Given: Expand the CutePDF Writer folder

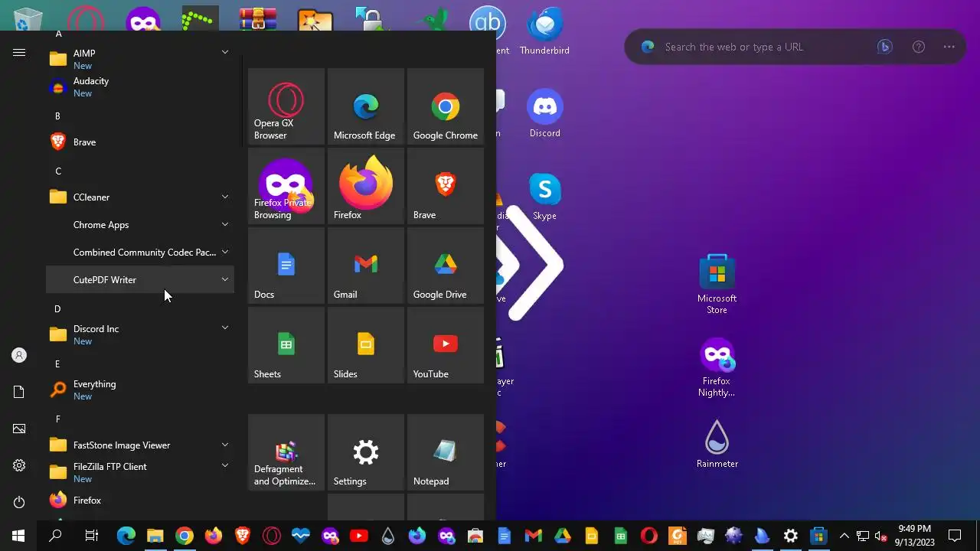Looking at the screenshot, I should click(x=140, y=279).
